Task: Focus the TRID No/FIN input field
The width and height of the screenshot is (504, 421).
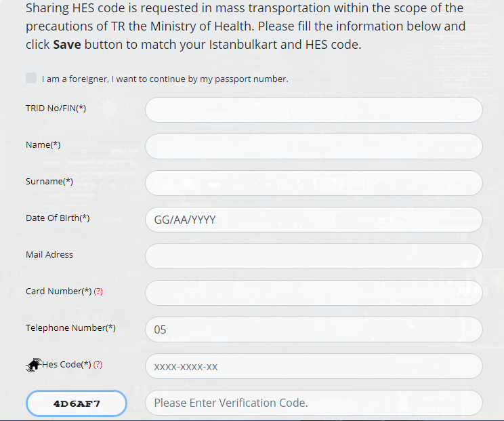Action: 314,110
